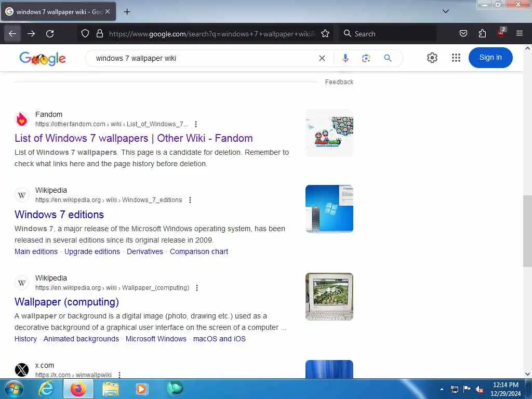
Task: Open the uBlock extension icon with badge
Action: [501, 33]
